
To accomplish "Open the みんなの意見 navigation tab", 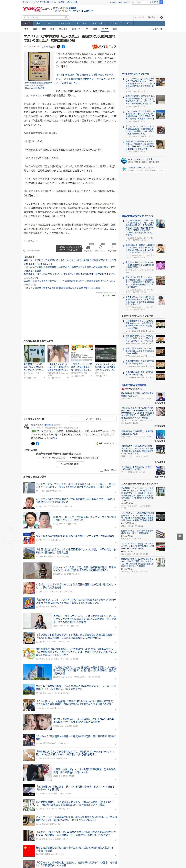I will 98,24.
